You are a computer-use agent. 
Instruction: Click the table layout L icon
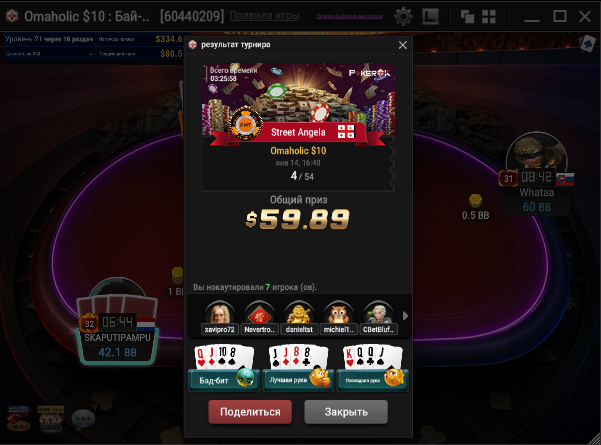coord(430,16)
